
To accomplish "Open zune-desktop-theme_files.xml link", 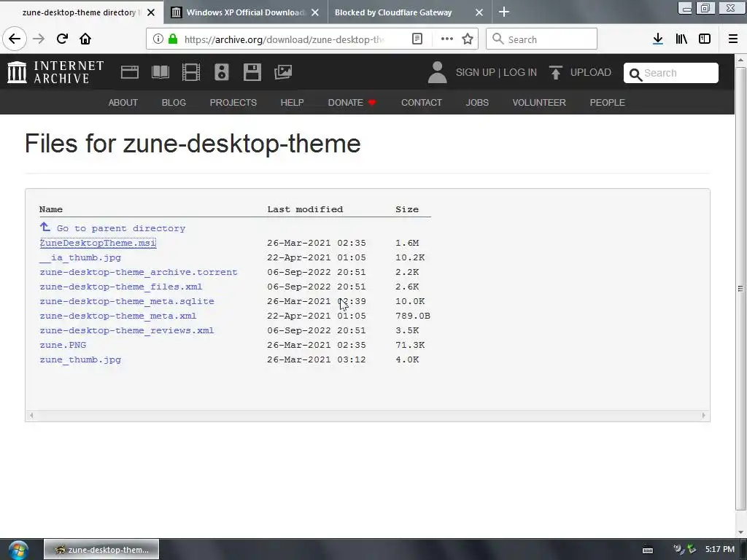I will [121, 287].
